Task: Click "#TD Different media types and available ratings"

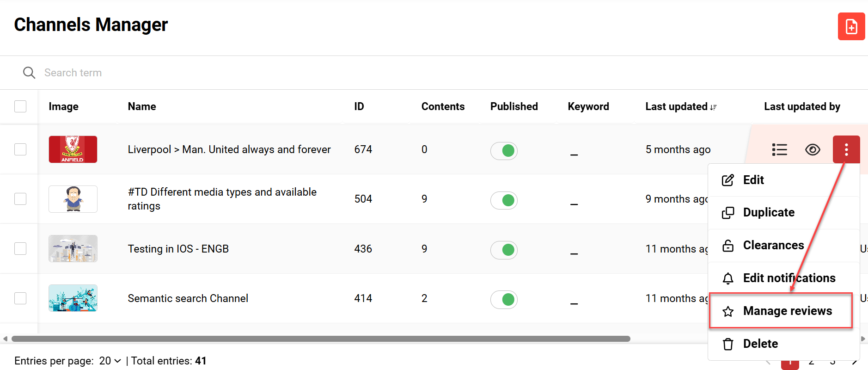Action: tap(222, 199)
